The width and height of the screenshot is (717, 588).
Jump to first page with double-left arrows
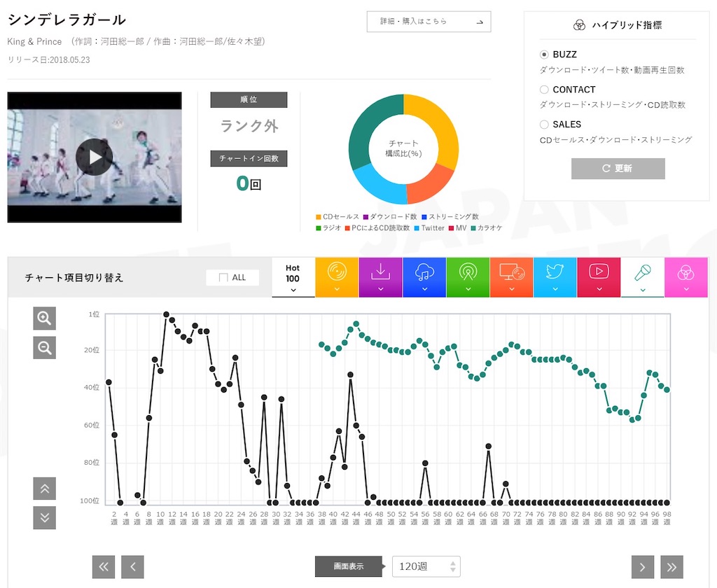[104, 567]
